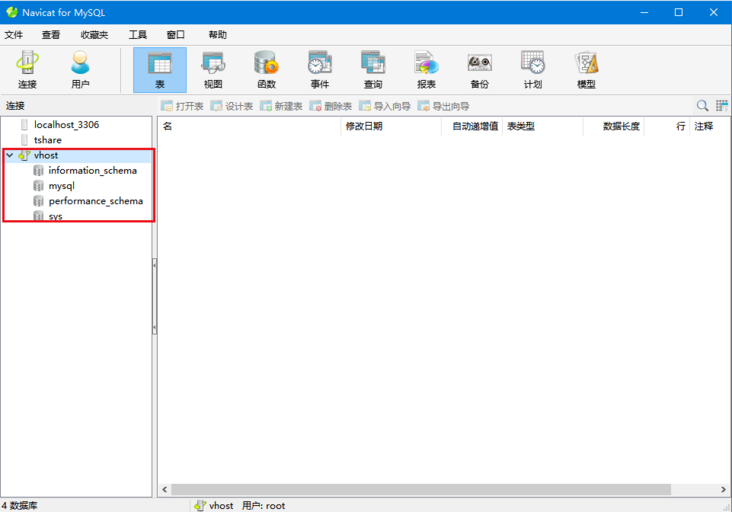The height and width of the screenshot is (512, 732).
Task: Select the 表 (Table) toolbar icon
Action: click(160, 70)
